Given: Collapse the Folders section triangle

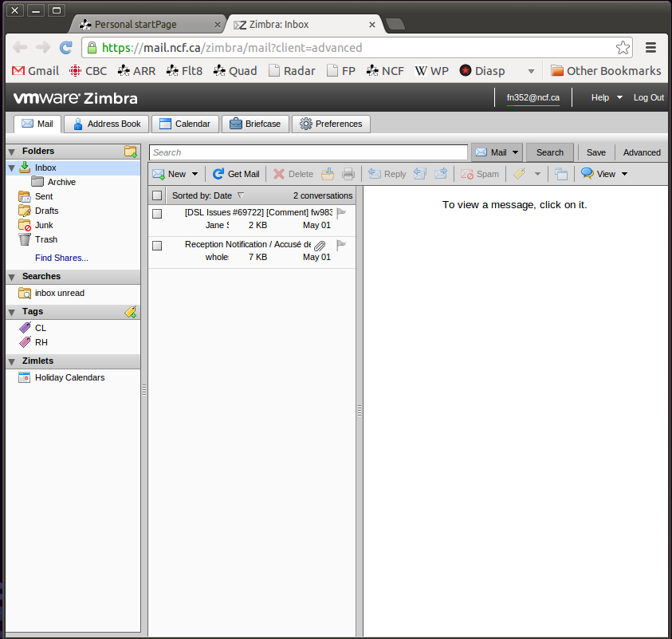Looking at the screenshot, I should coord(12,152).
